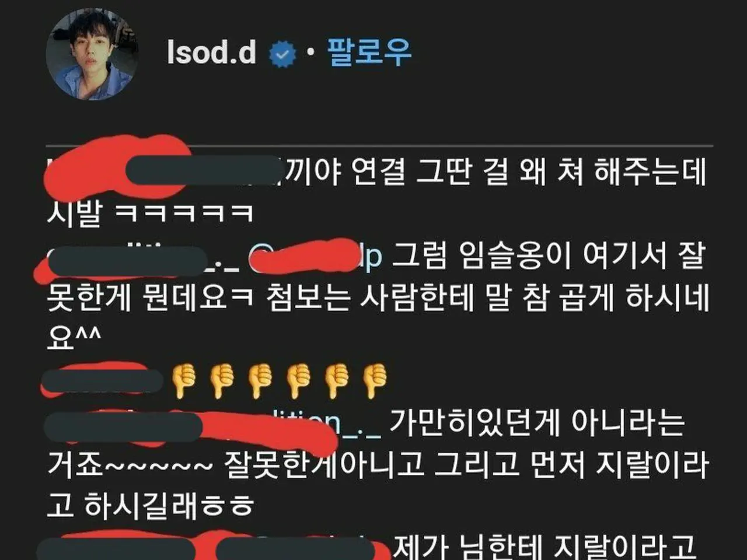Image resolution: width=747 pixels, height=560 pixels.
Task: Follow the account via 팔로우
Action: 369,52
